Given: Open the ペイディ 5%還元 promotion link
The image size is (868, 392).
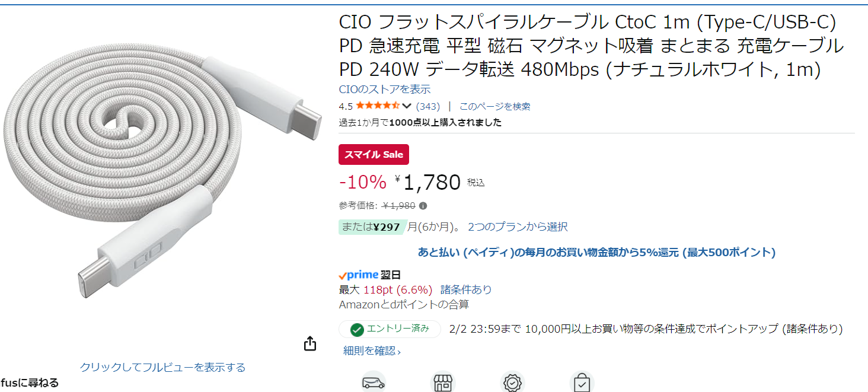Looking at the screenshot, I should 596,253.
